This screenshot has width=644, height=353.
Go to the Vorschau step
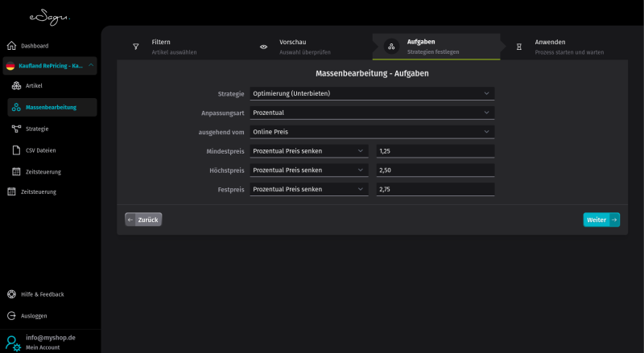point(309,47)
